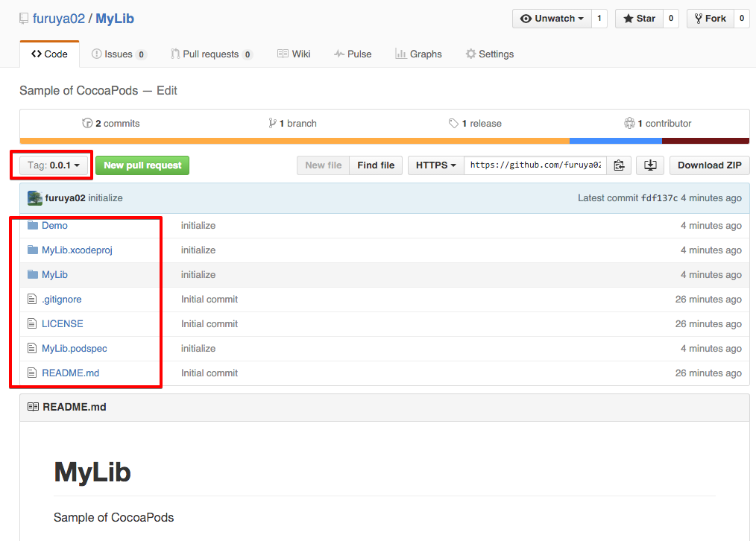Open the Pull requests tab
The width and height of the screenshot is (756, 541).
[x=211, y=54]
